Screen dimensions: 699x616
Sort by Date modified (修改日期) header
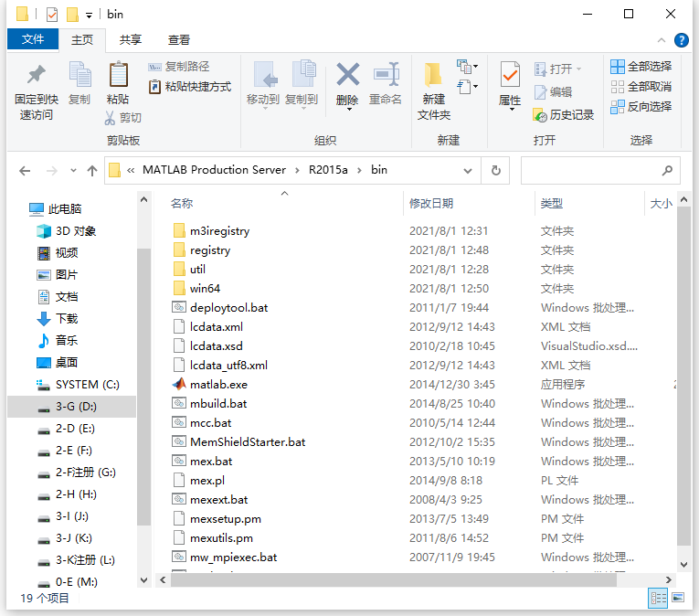(x=431, y=204)
